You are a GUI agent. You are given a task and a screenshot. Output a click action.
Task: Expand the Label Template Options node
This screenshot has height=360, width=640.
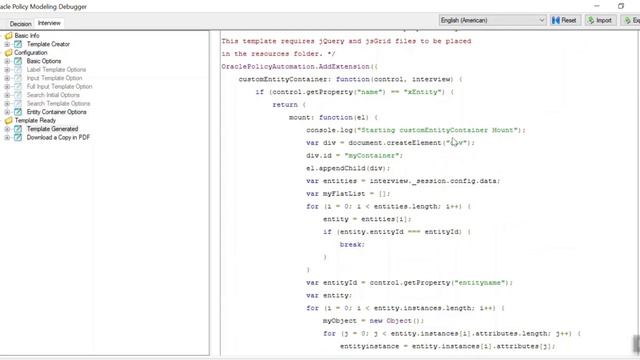pyautogui.click(x=7, y=70)
